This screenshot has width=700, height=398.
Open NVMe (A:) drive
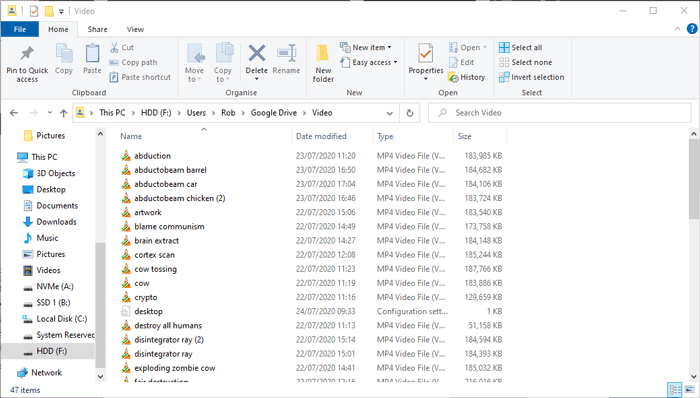[x=54, y=286]
